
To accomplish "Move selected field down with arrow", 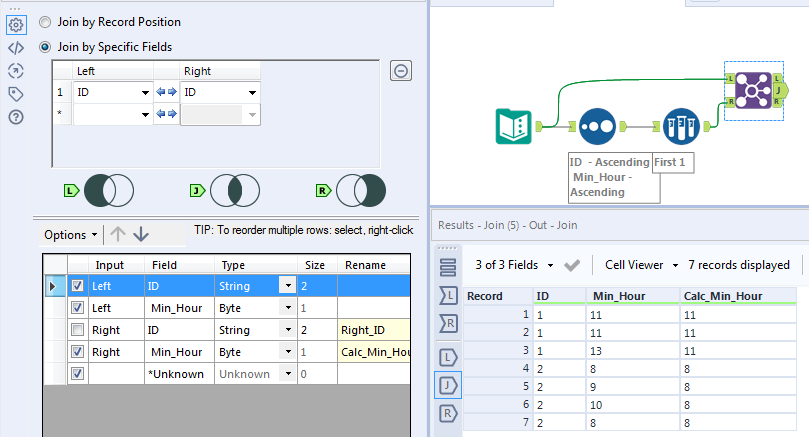I will 141,234.
